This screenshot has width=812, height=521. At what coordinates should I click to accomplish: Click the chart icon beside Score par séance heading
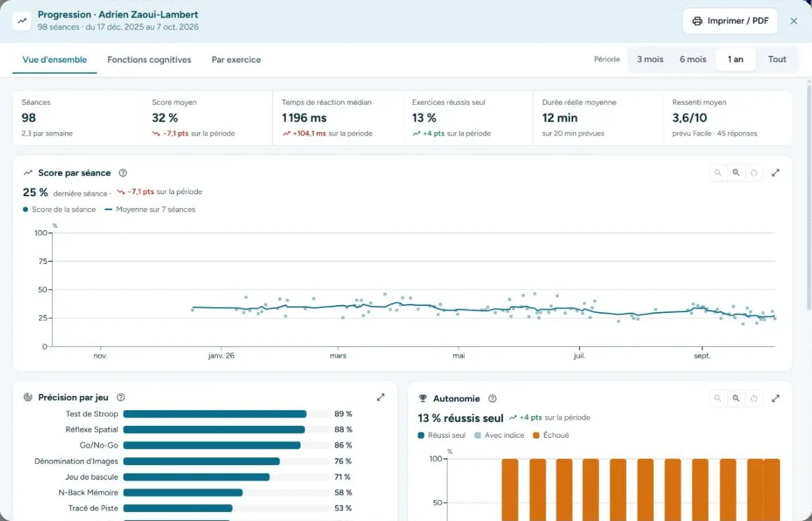pos(28,173)
